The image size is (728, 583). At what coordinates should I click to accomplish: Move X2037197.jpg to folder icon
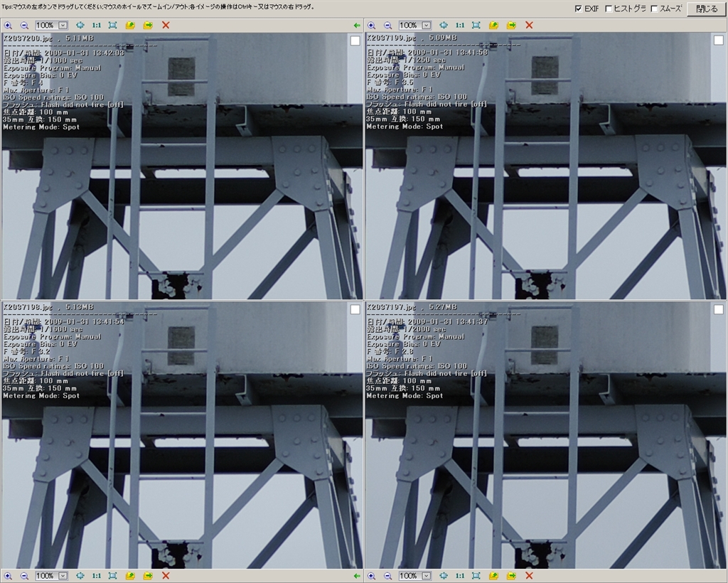pyautogui.click(x=511, y=576)
